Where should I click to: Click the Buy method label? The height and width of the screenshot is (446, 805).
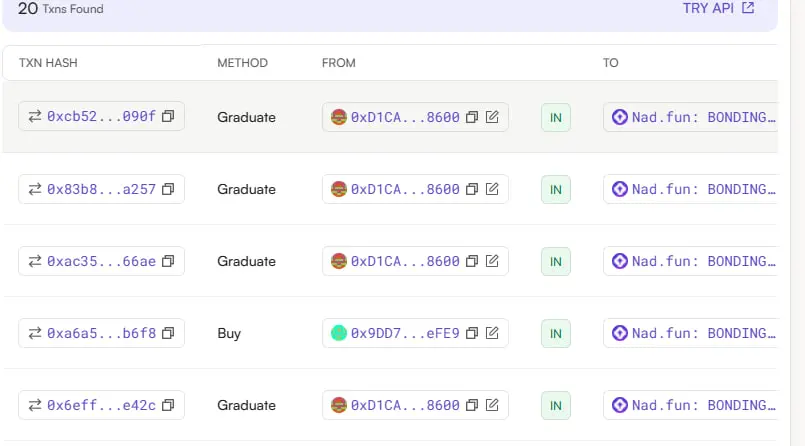pos(229,333)
